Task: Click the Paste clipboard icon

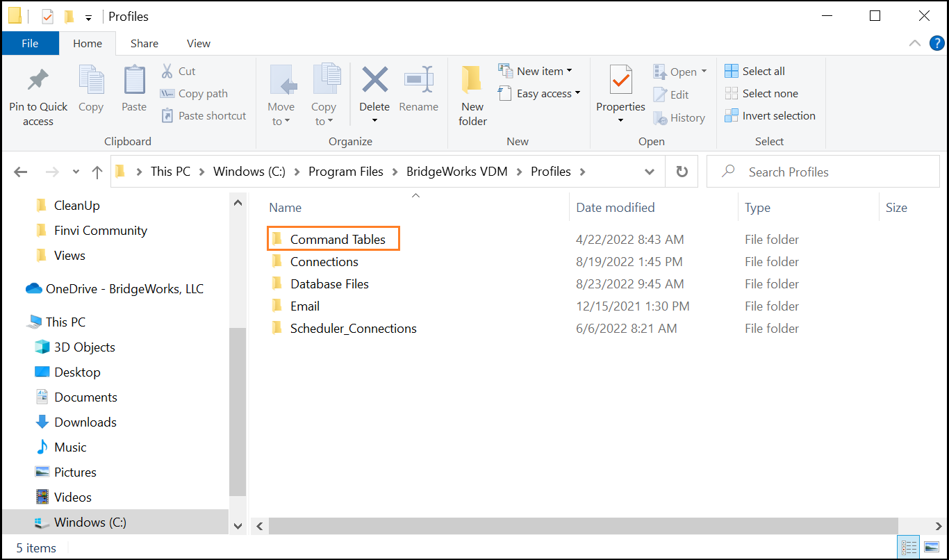Action: tap(134, 80)
